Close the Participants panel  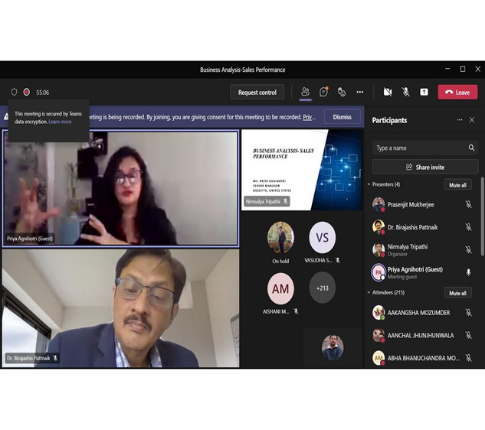point(472,120)
